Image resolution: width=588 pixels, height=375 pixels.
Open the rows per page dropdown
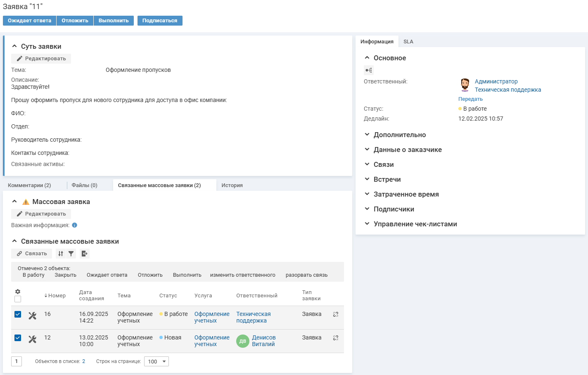(156, 361)
